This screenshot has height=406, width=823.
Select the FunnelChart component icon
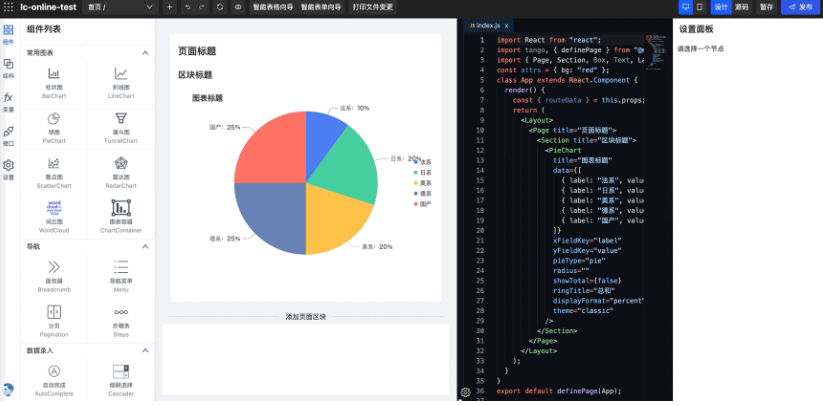[x=121, y=119]
